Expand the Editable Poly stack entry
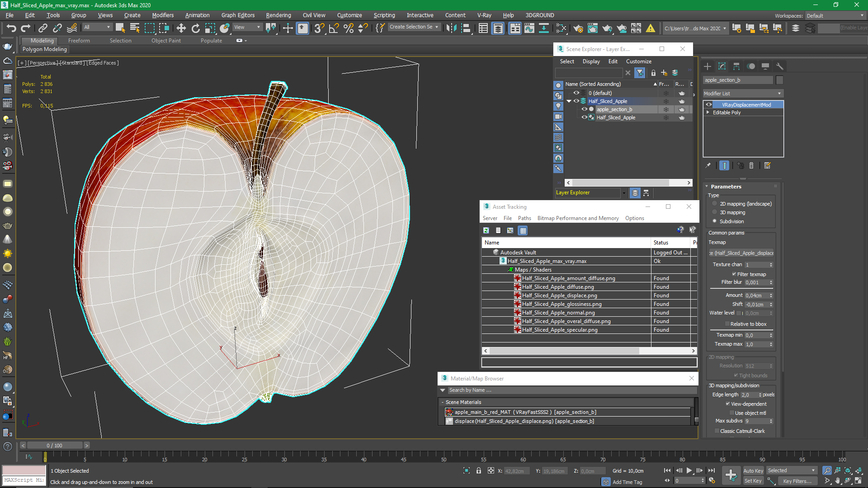This screenshot has width=868, height=488. pyautogui.click(x=708, y=113)
